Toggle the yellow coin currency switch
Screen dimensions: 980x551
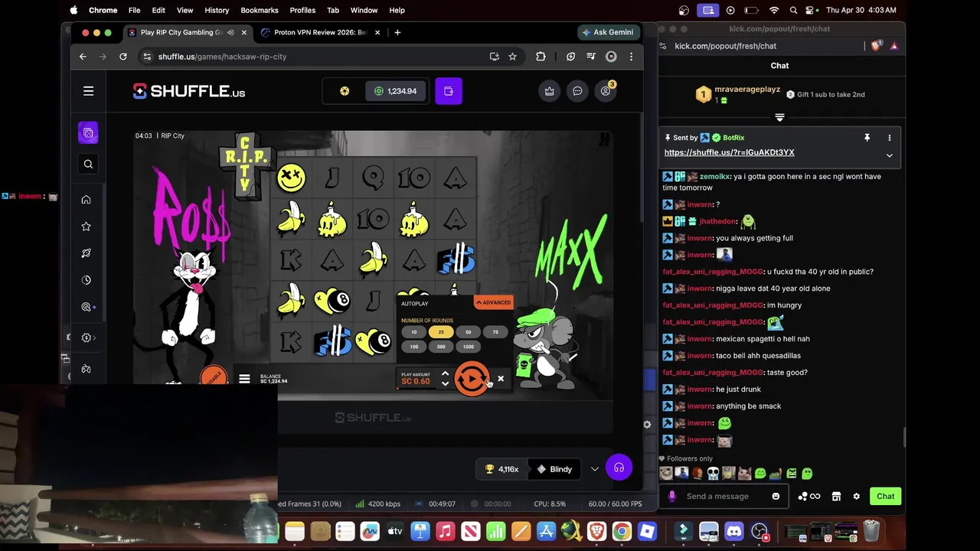[x=345, y=91]
